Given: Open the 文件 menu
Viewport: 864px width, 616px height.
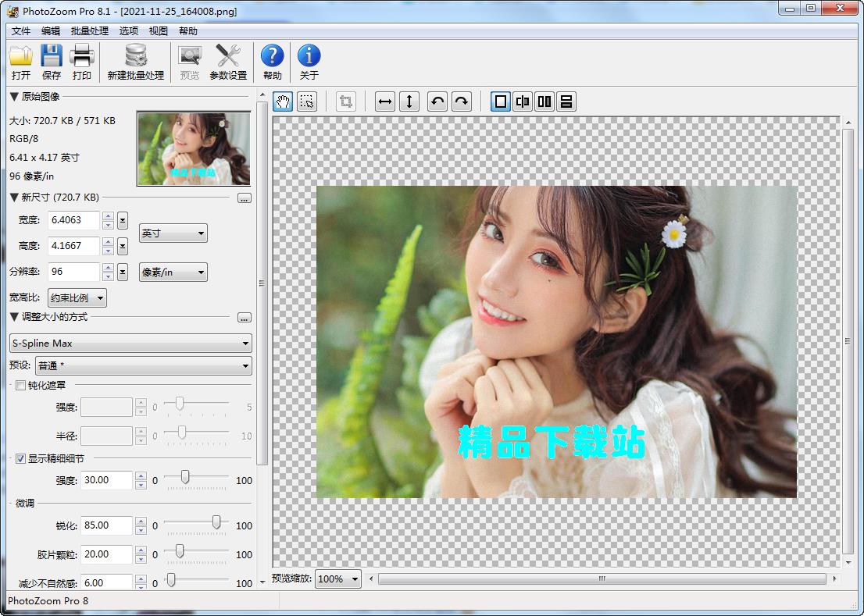Looking at the screenshot, I should point(21,30).
